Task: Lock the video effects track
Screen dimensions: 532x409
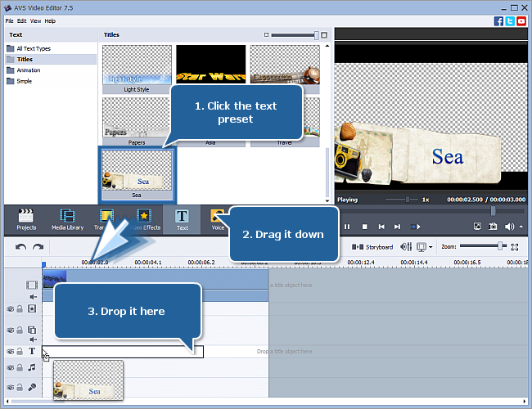Action: click(20, 308)
